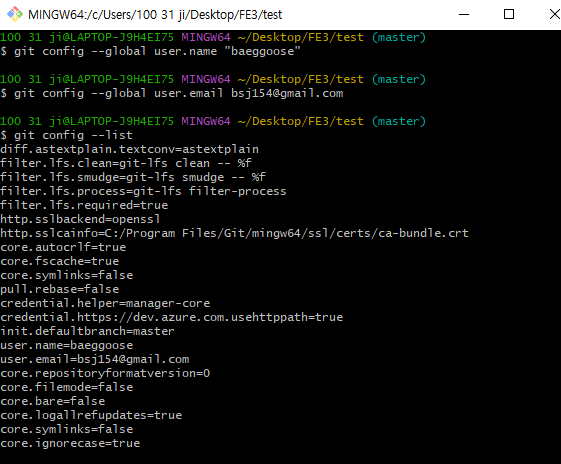Click the window title MINGW64:/c/Users/100 31 ji/Desktop/FE3/test
Image resolution: width=561 pixels, height=464 pixels.
[155, 15]
